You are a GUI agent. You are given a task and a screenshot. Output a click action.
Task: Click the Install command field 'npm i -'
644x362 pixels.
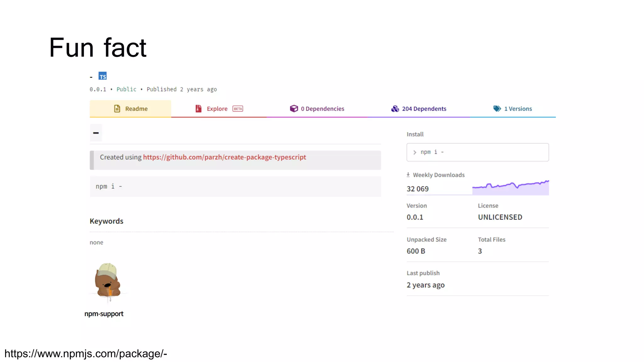[x=478, y=152]
